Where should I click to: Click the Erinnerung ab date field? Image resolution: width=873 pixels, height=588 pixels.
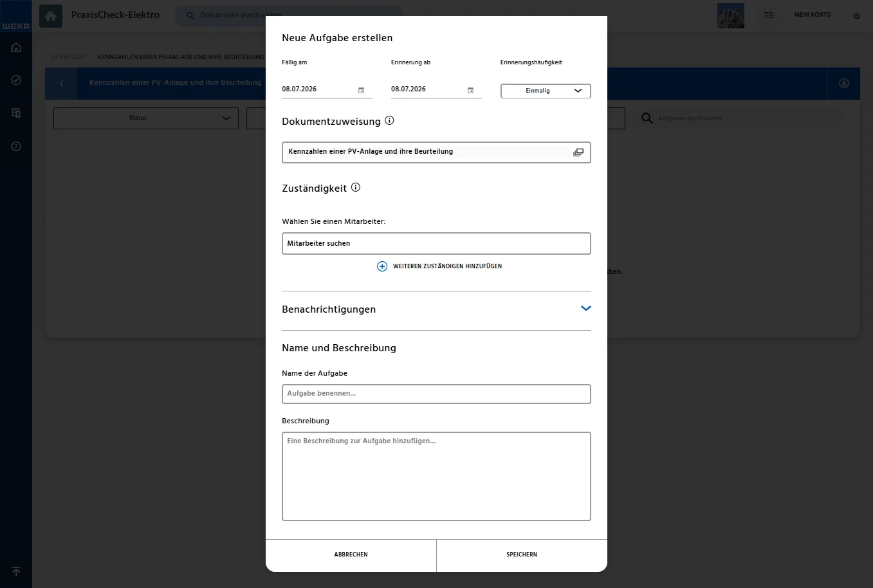[436, 89]
